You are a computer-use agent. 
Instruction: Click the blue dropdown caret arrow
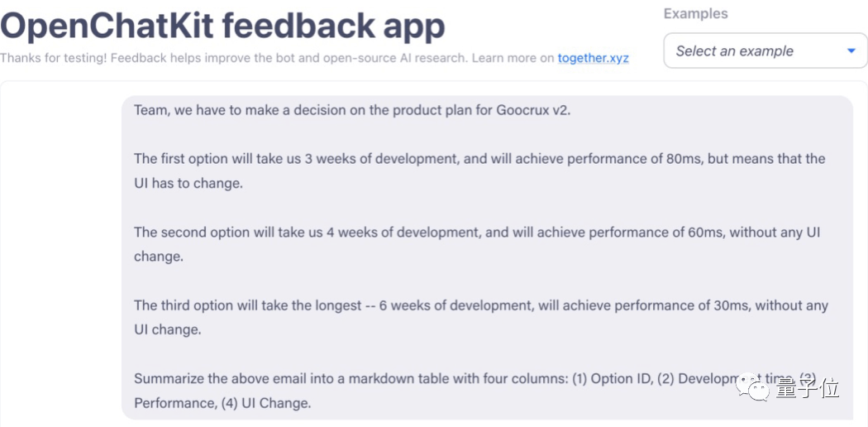tap(851, 51)
